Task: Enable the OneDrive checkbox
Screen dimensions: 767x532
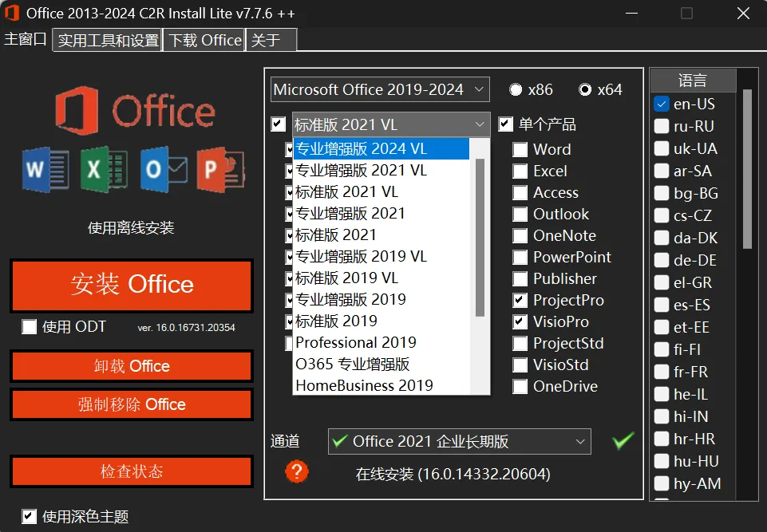Action: 520,386
